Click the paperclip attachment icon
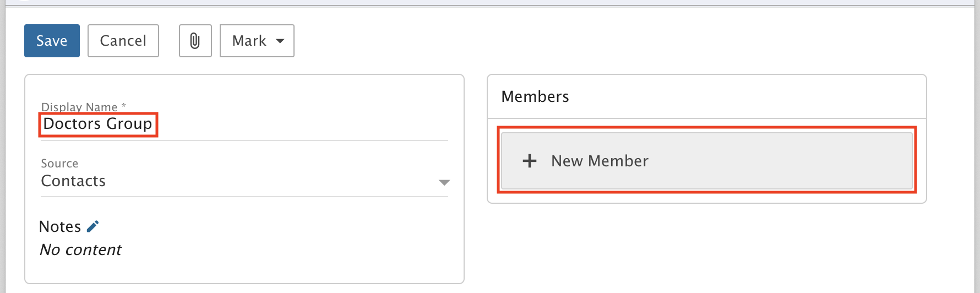The height and width of the screenshot is (293, 980). [x=195, y=41]
